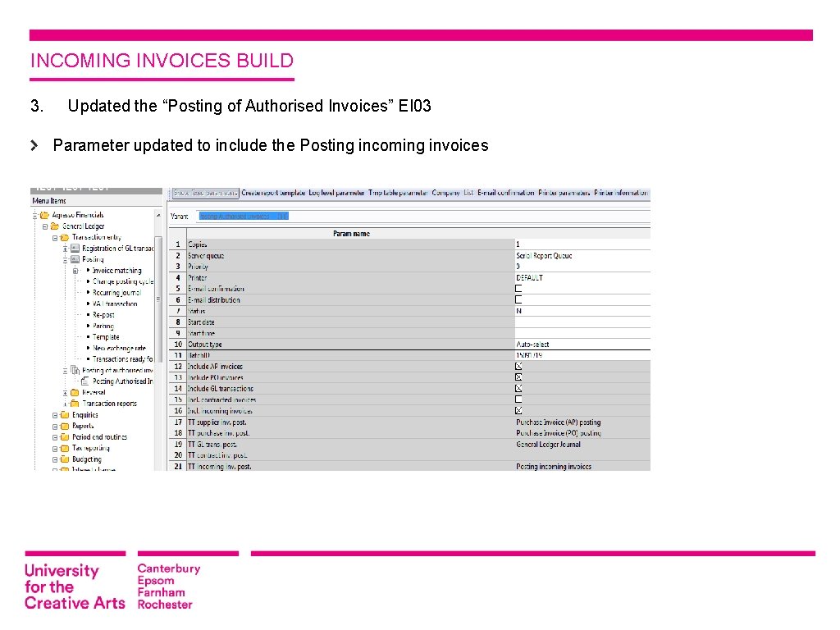Select the Posting node icon

click(75, 260)
